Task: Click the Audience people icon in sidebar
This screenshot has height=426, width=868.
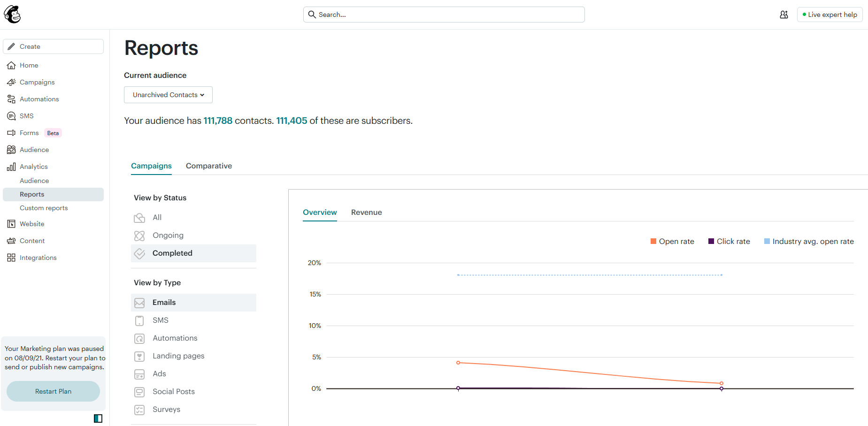Action: tap(11, 150)
